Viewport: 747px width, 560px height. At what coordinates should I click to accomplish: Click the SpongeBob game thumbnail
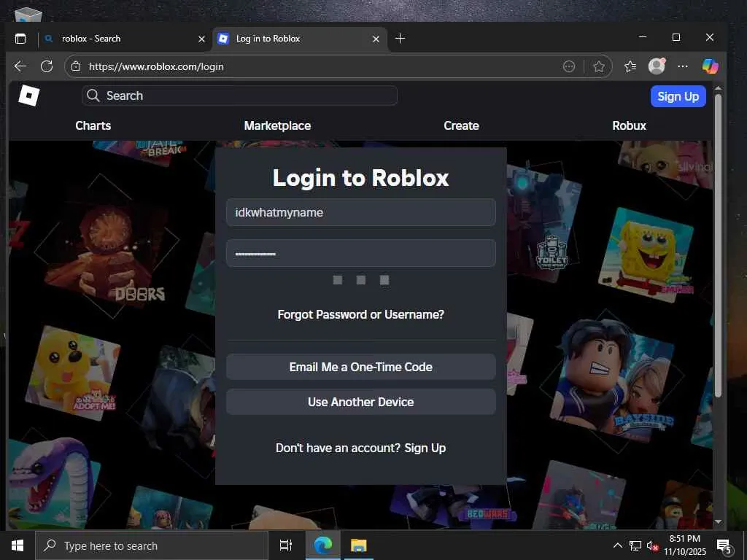tap(646, 255)
